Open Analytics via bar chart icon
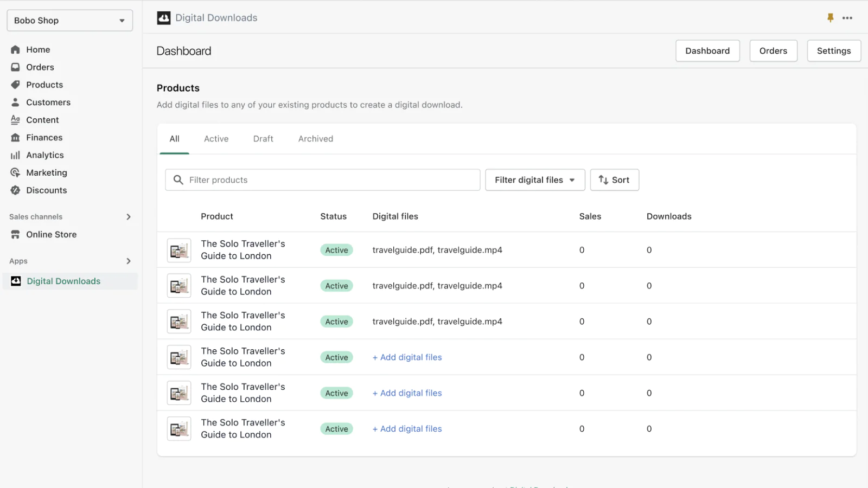This screenshot has width=868, height=488. point(15,155)
